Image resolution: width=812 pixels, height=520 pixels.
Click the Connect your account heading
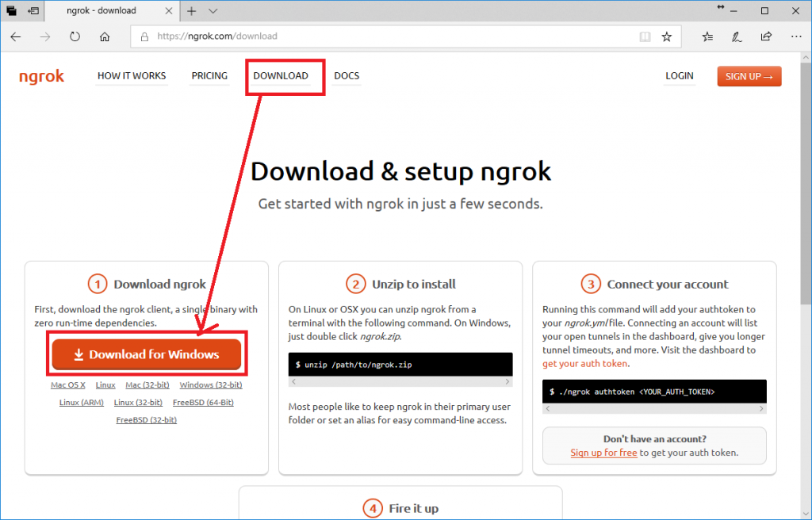668,285
